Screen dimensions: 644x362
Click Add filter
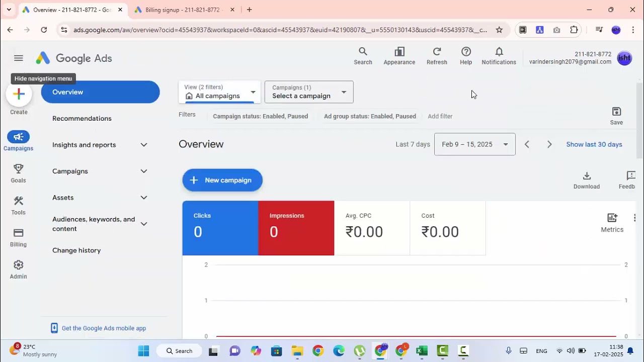(x=440, y=116)
